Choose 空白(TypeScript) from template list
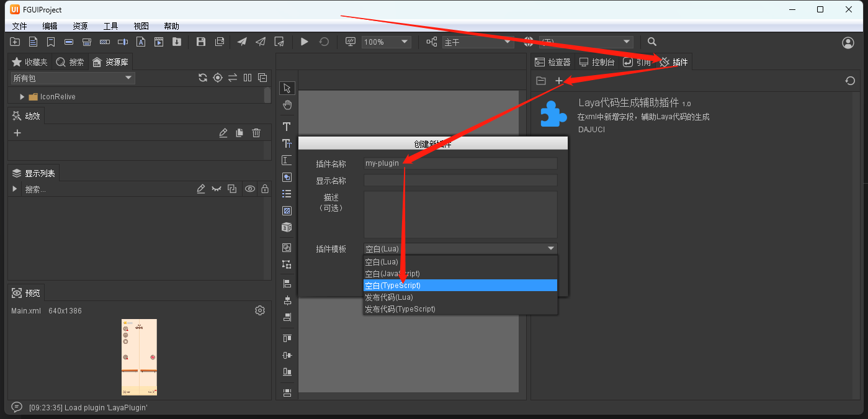 (460, 286)
